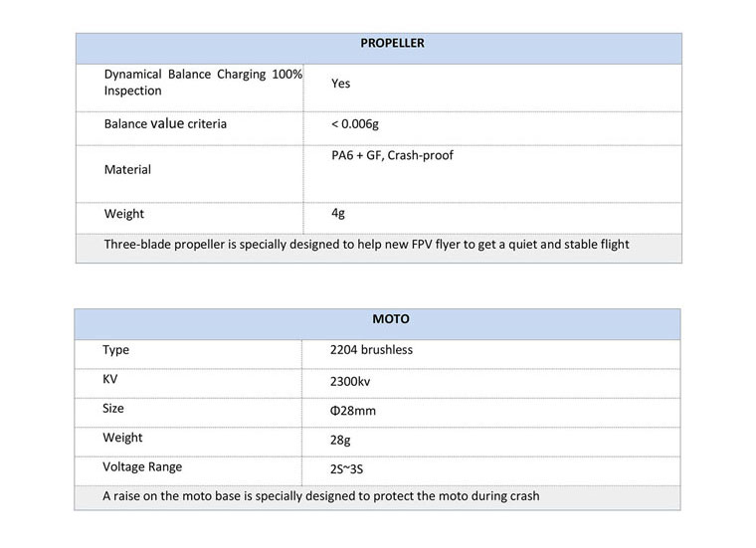Click the three-blade propeller description note
The width and height of the screenshot is (756, 548).
(x=366, y=245)
